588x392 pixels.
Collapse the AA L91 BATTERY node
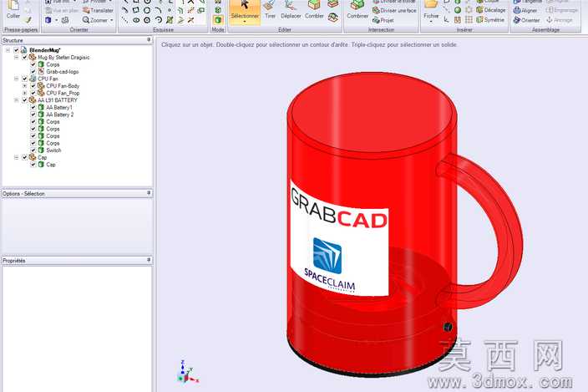[16, 100]
